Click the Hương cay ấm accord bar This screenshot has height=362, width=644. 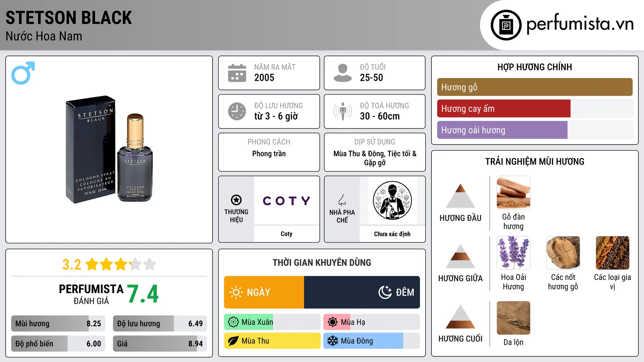click(x=535, y=109)
